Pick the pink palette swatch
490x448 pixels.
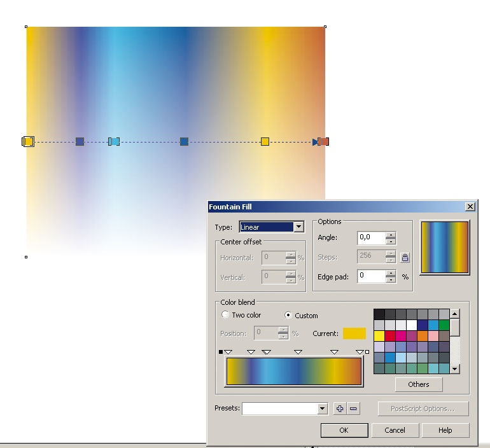[x=433, y=336]
